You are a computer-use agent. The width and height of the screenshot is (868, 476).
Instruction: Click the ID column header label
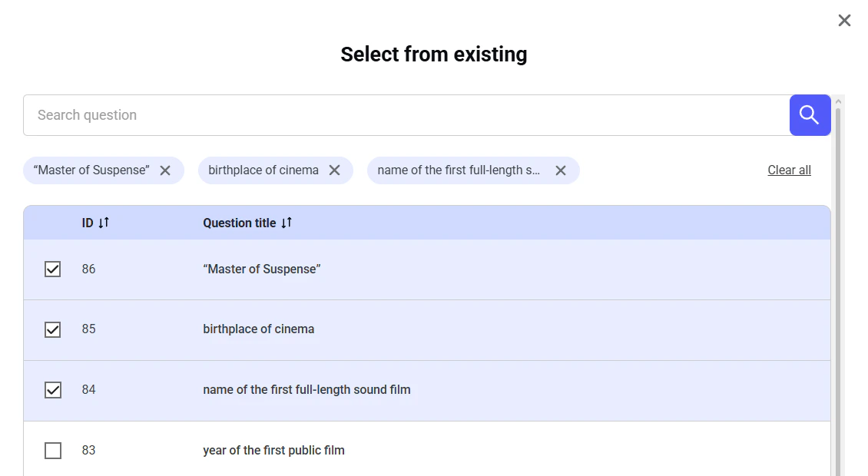pos(88,223)
